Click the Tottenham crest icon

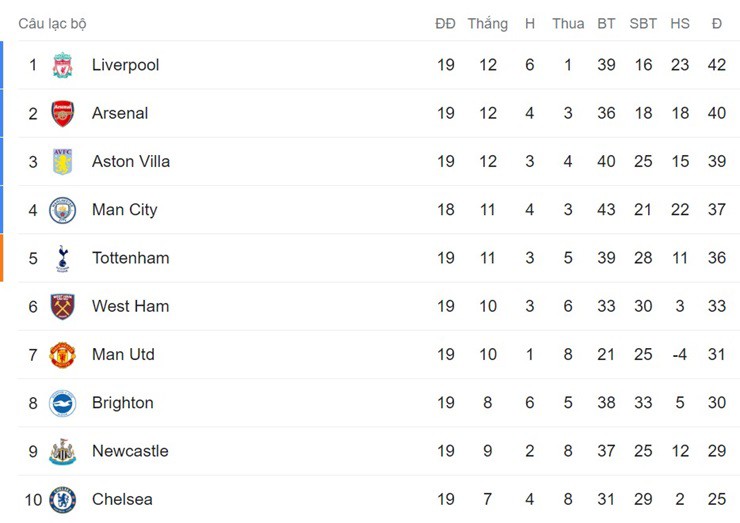tap(63, 258)
